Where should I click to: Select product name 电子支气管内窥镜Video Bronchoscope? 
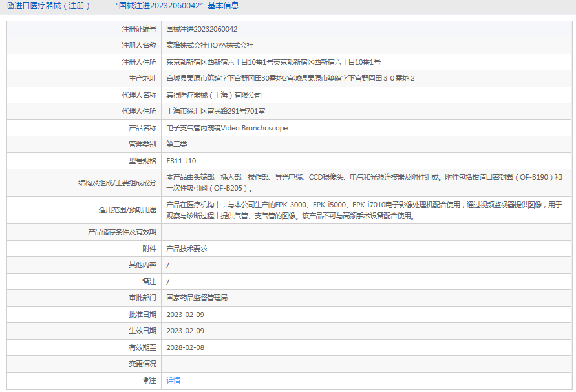(227, 128)
